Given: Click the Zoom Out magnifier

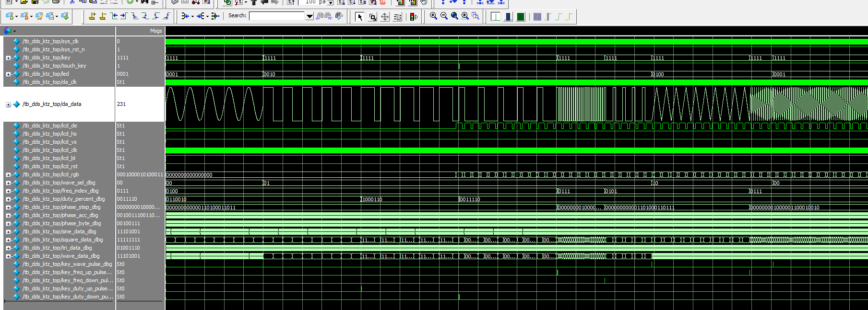Looking at the screenshot, I should tap(444, 16).
